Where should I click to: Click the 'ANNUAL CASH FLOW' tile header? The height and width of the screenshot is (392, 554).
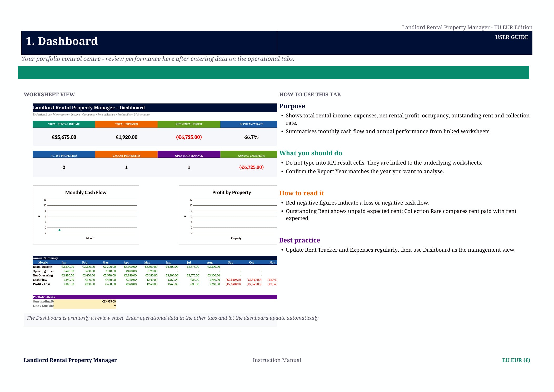point(249,155)
